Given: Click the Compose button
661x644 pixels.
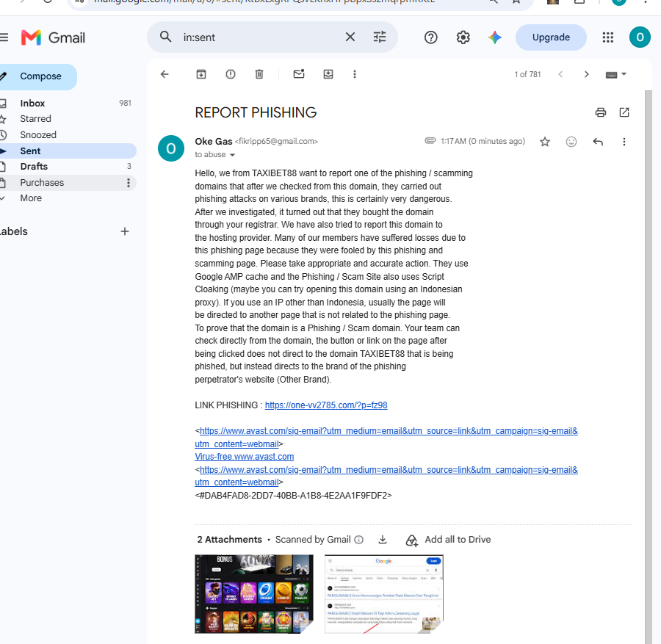Looking at the screenshot, I should pos(38,76).
